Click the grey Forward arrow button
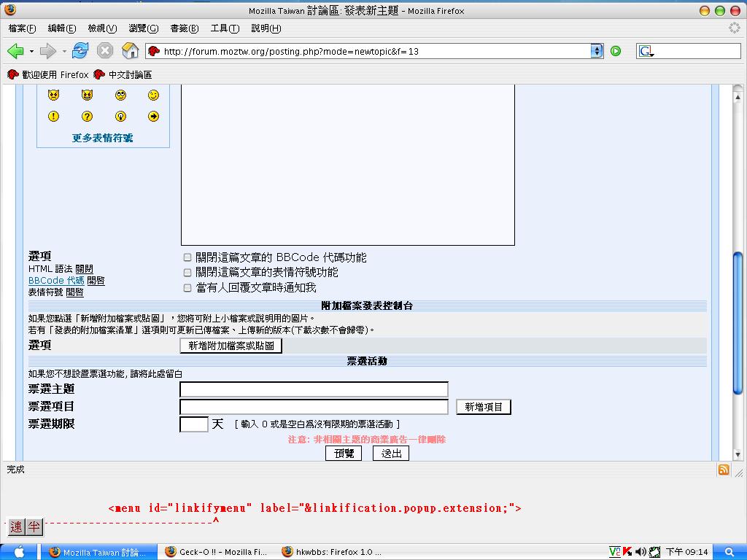Screen dimensions: 747x560 tap(48, 50)
